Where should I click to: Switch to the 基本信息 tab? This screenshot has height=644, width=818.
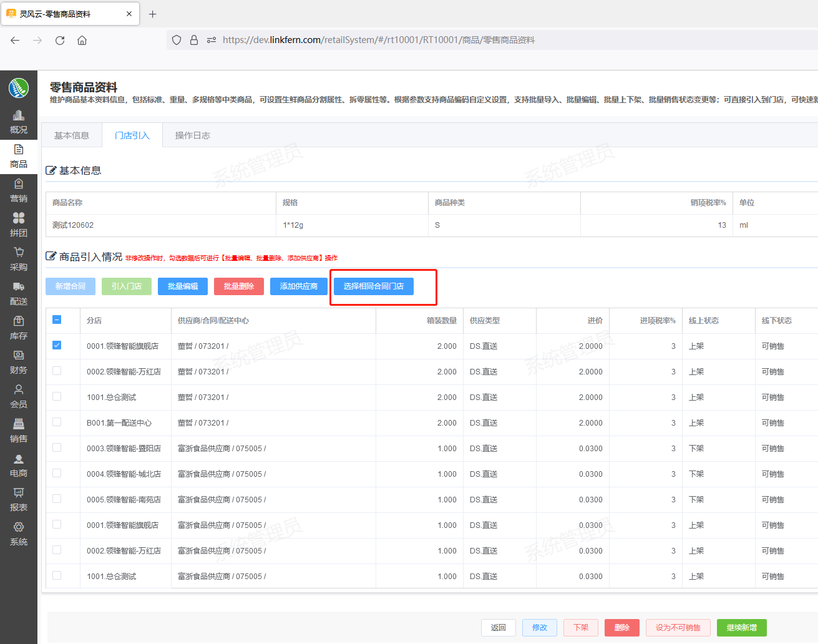coord(72,135)
